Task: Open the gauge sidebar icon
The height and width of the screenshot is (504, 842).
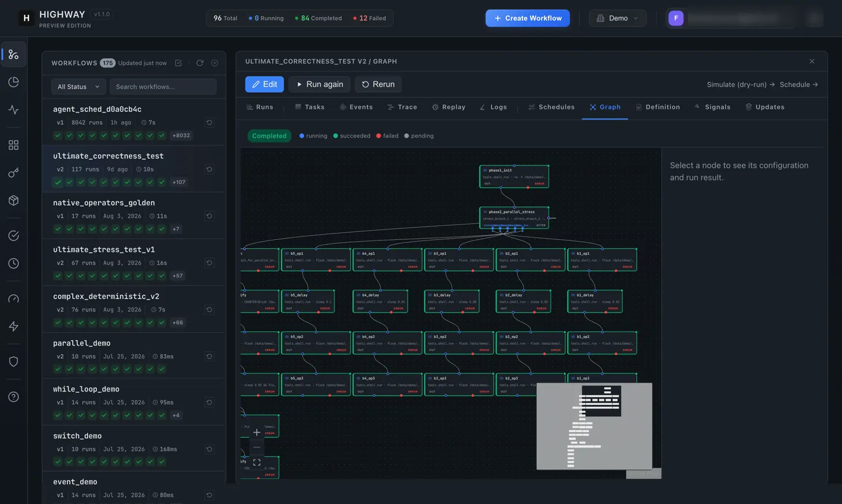Action: click(13, 299)
